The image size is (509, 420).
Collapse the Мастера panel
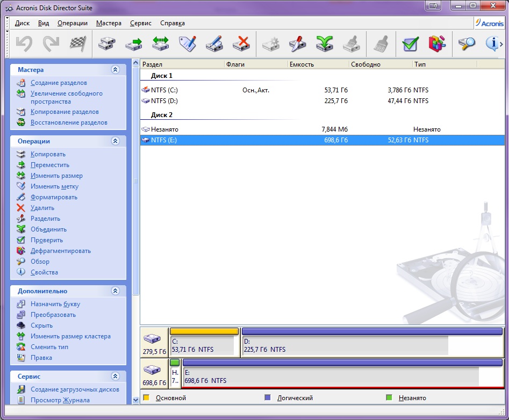point(115,69)
